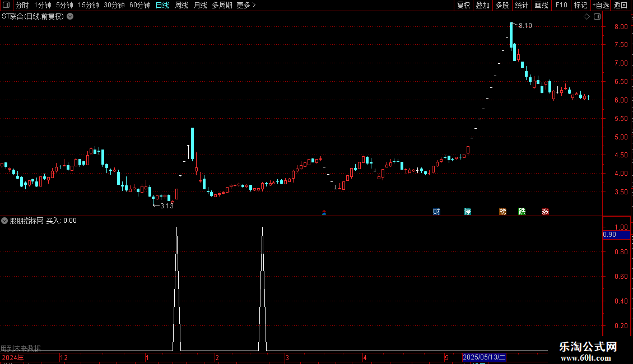
Task: Select the 1分钟 period
Action: coord(43,5)
